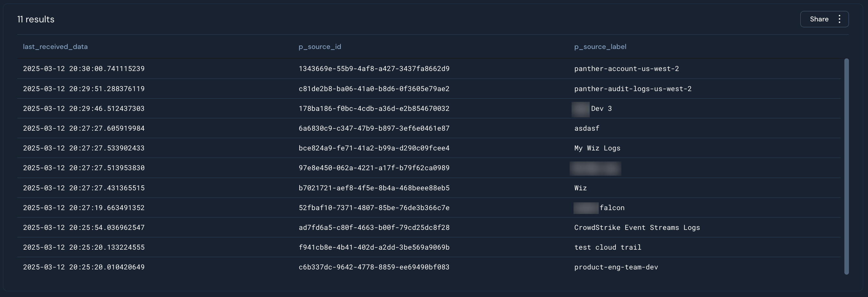Viewport: 868px width, 297px height.
Task: Click the p_source_id column header
Action: 320,47
